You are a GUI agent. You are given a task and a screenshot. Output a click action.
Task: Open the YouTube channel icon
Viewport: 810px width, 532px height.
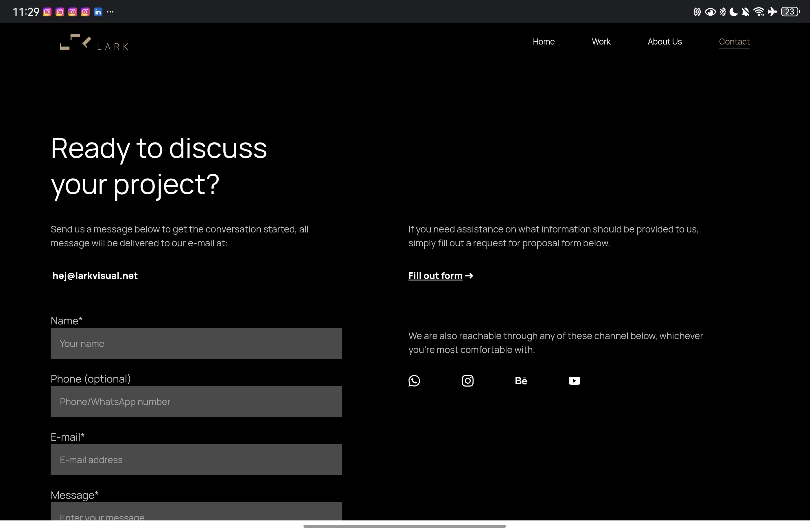point(575,380)
